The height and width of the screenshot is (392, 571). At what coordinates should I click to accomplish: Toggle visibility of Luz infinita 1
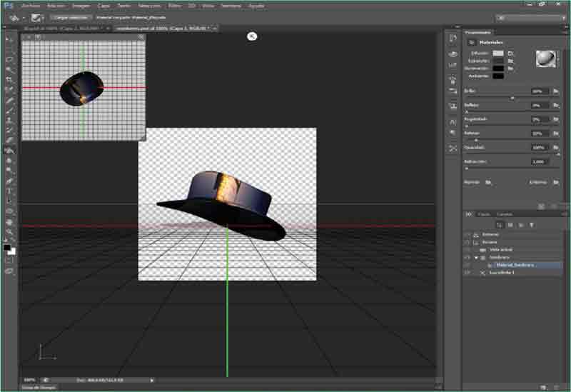pos(468,273)
